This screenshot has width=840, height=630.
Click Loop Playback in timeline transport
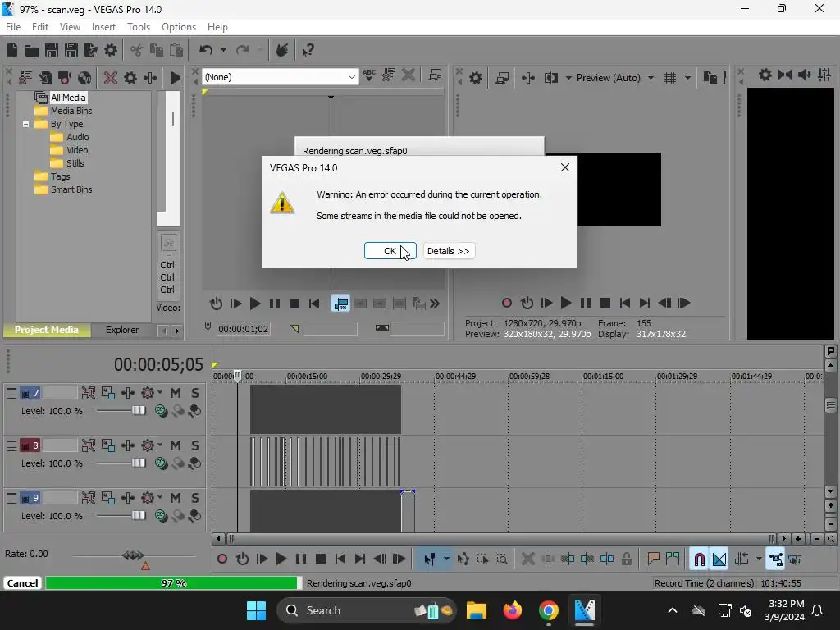tap(242, 559)
